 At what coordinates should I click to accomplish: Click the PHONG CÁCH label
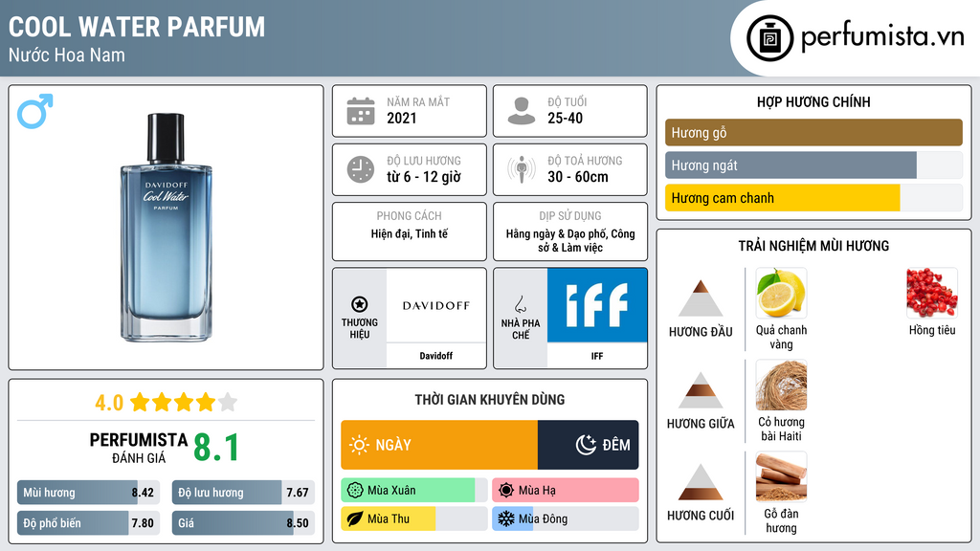pyautogui.click(x=410, y=215)
